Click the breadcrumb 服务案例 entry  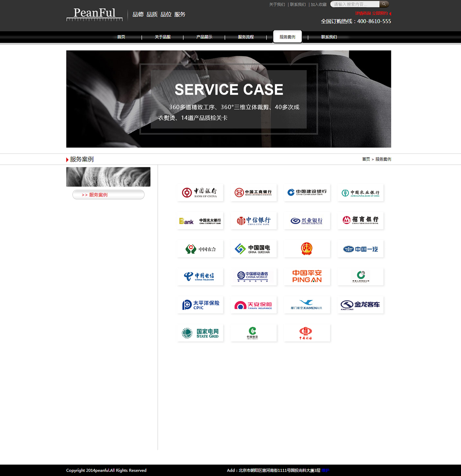[383, 159]
